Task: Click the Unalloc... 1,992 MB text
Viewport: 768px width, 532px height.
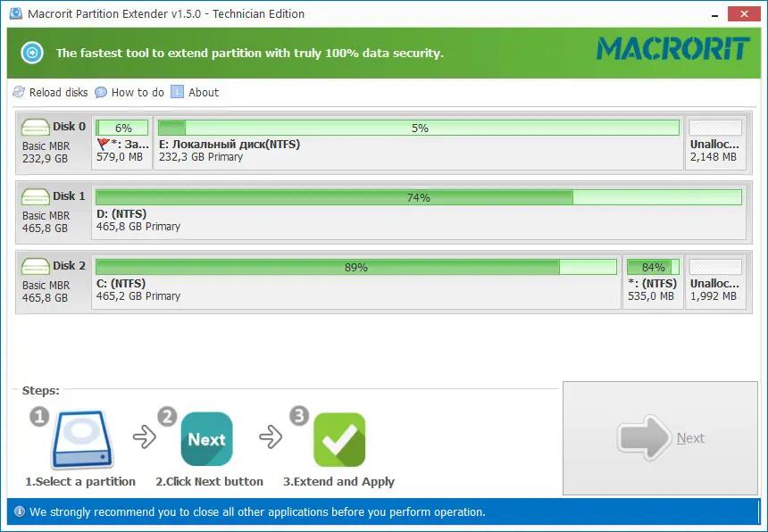Action: point(714,290)
